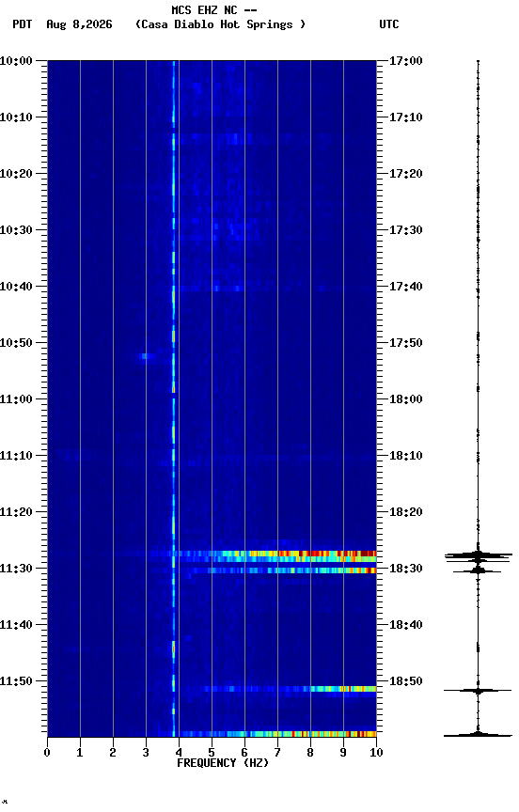
Task: Click the frequency axis tick label '8'
Action: 310,753
